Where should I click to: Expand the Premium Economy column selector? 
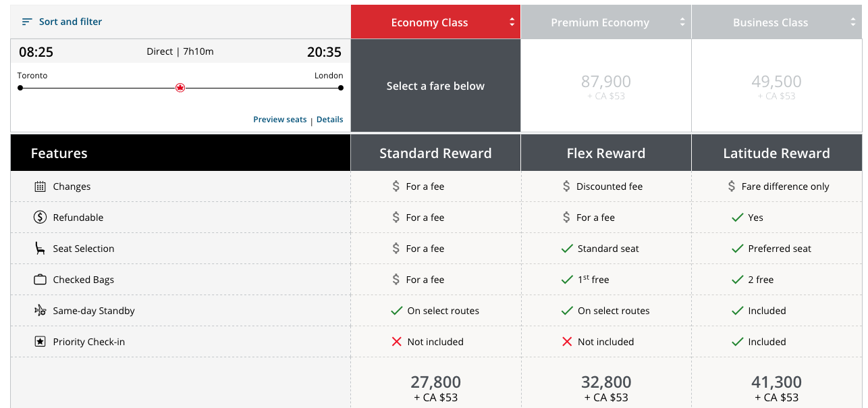(681, 21)
